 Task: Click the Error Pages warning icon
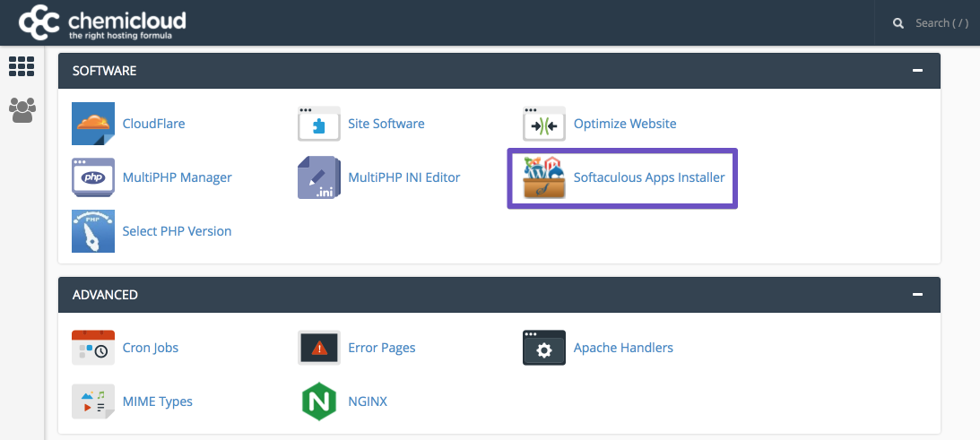[x=319, y=348]
